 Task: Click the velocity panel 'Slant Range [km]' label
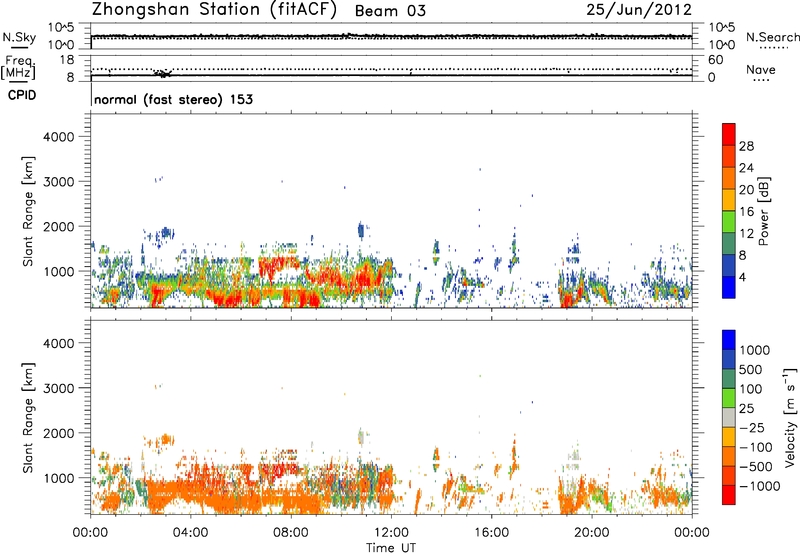(x=28, y=418)
